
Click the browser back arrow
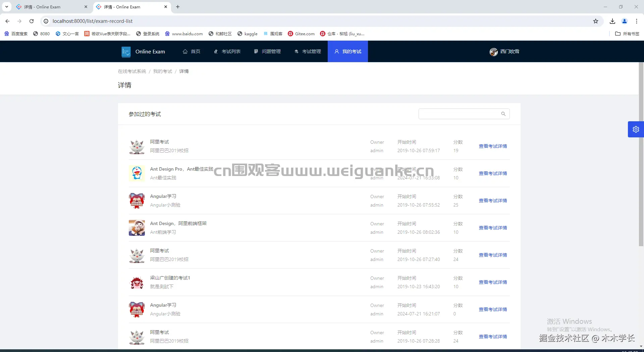click(7, 21)
